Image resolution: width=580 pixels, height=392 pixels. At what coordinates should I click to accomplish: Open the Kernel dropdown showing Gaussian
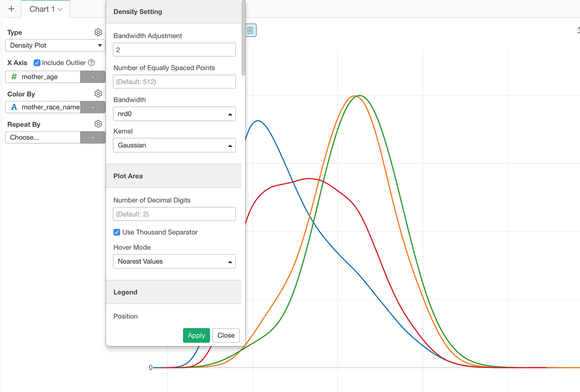click(x=174, y=145)
